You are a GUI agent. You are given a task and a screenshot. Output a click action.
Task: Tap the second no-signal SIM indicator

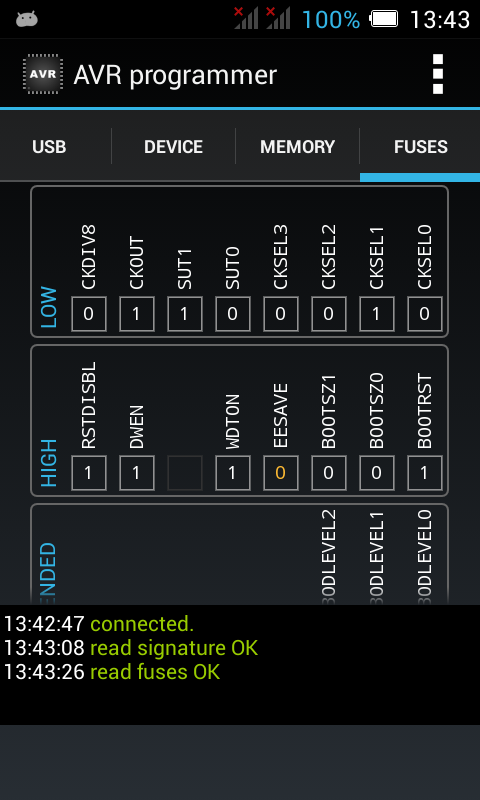278,18
